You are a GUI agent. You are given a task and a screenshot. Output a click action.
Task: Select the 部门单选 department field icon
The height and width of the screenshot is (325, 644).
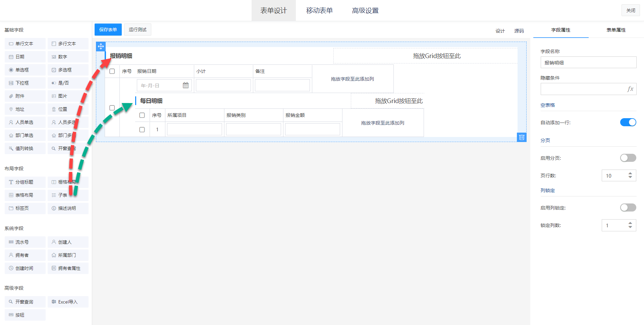click(x=11, y=135)
